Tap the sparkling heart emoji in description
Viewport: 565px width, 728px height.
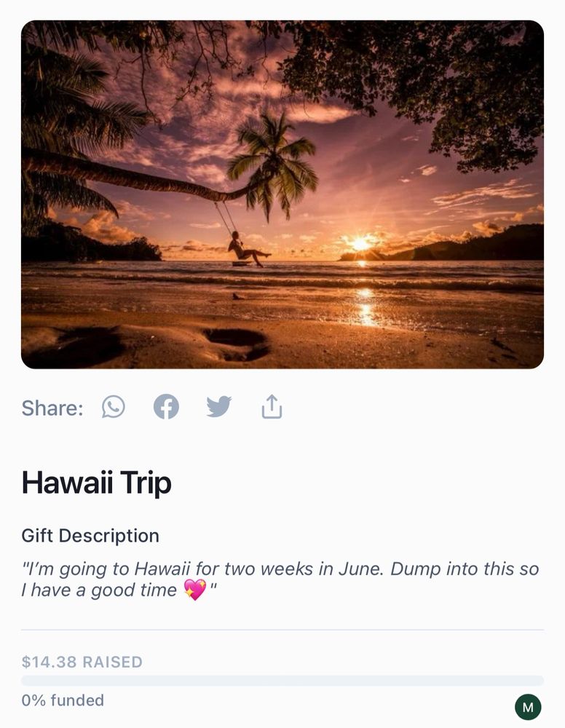(x=195, y=590)
